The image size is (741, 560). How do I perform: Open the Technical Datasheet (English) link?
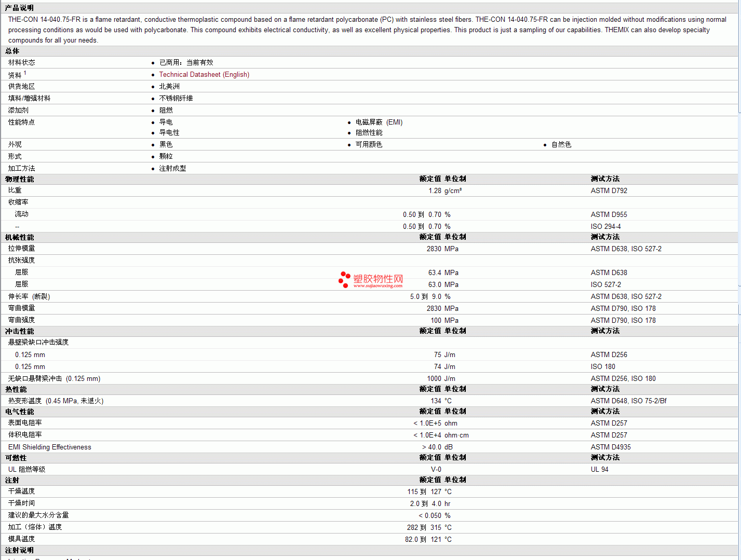click(204, 75)
